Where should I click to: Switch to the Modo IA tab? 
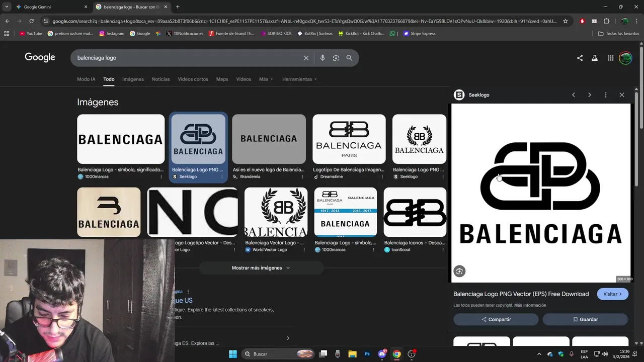click(x=86, y=79)
